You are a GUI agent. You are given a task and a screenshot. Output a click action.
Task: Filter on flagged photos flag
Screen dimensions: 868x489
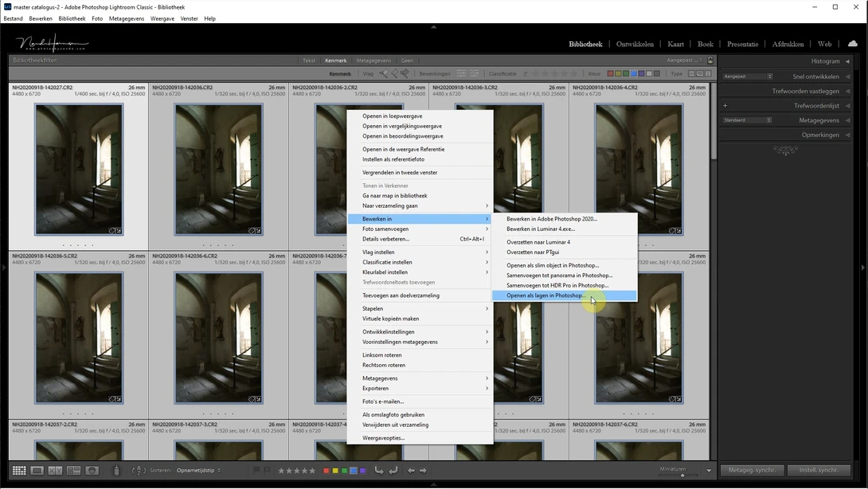coord(384,73)
